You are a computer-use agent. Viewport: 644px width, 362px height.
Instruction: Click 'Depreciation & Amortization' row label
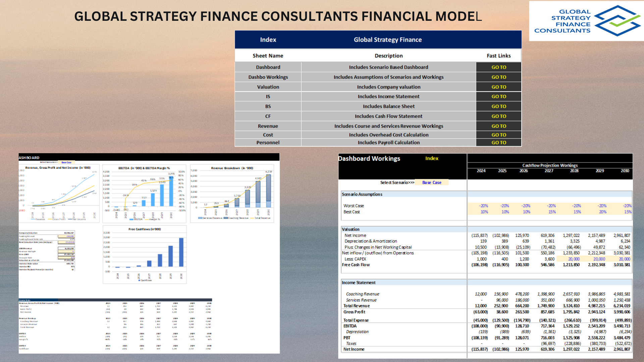[371, 241]
